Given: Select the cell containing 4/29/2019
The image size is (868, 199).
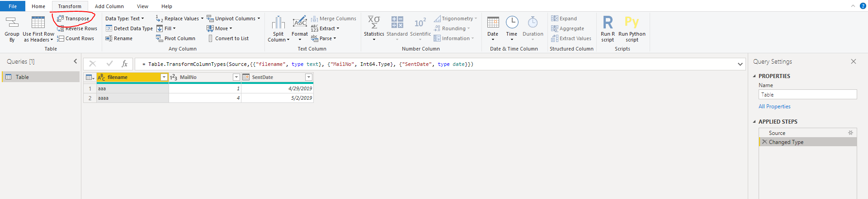Looking at the screenshot, I should click(x=277, y=88).
